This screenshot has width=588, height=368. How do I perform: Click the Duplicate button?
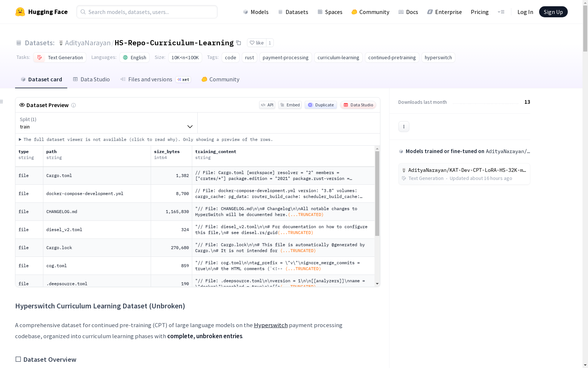click(x=321, y=105)
